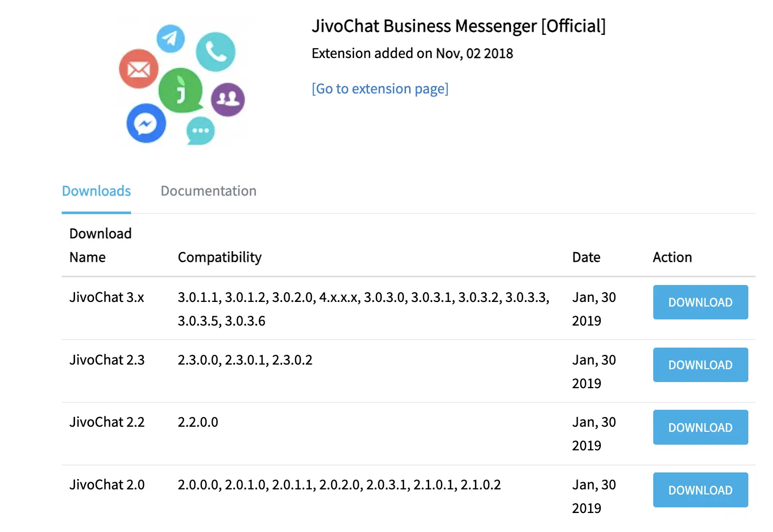Switch to the Documentation tab
This screenshot has height=532, width=773.
(x=208, y=191)
